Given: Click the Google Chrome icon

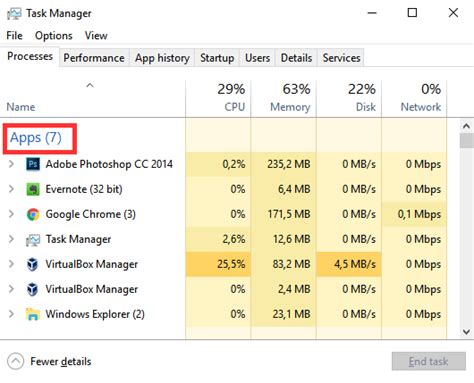Looking at the screenshot, I should click(x=33, y=214).
